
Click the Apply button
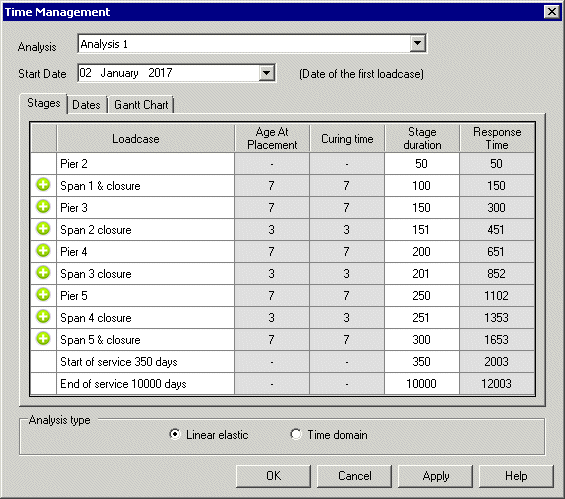436,476
